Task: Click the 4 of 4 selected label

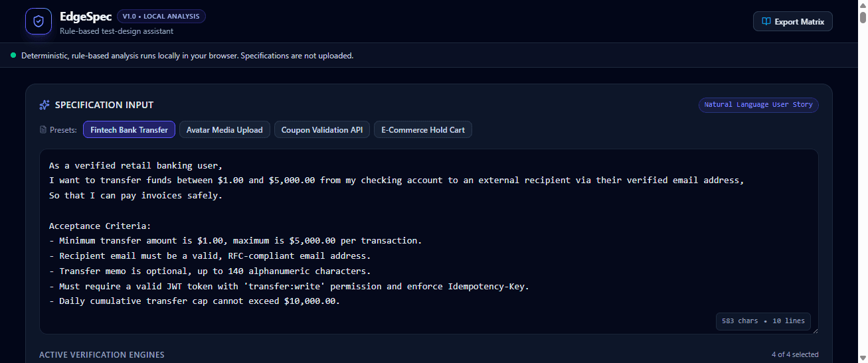Action: [795, 354]
